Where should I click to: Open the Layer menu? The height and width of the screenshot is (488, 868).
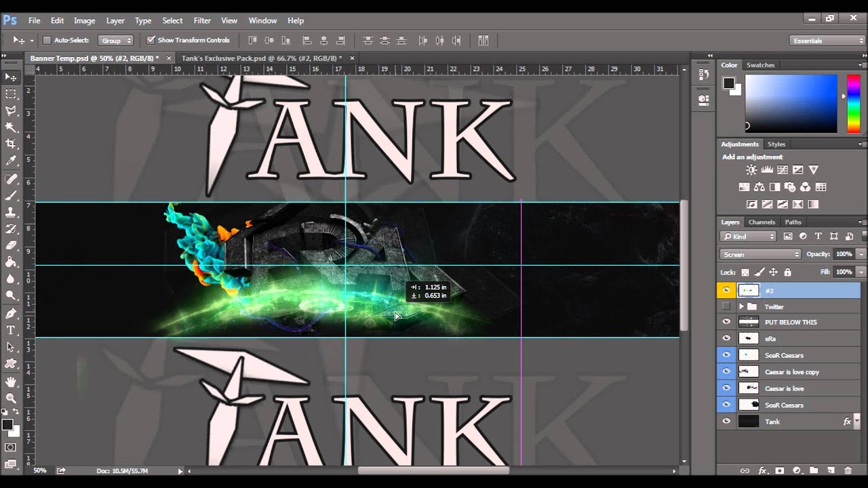click(115, 20)
